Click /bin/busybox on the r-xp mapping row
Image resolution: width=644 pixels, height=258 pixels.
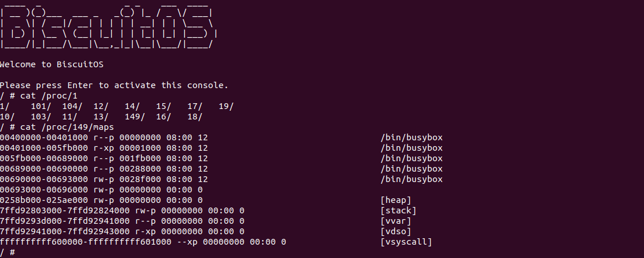[412, 148]
